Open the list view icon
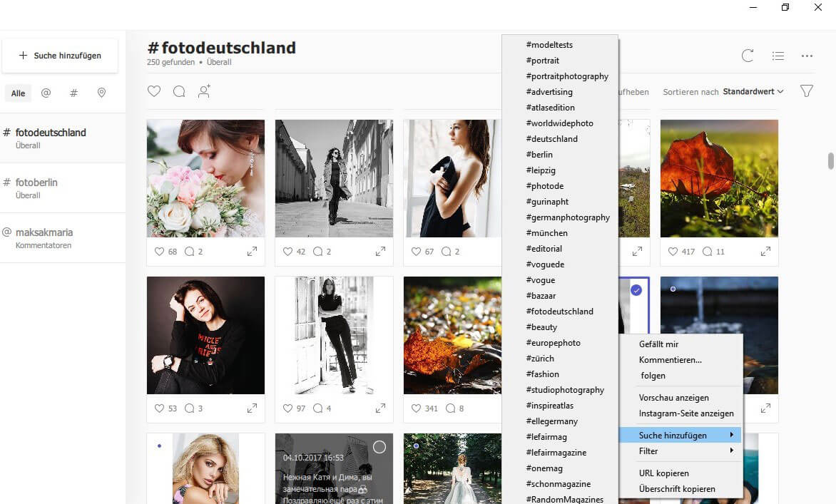836x504 pixels. click(778, 56)
